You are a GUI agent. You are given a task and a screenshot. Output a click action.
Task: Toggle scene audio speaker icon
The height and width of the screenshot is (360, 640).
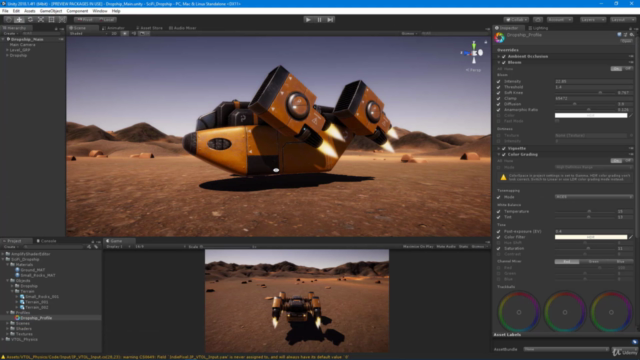[133, 33]
